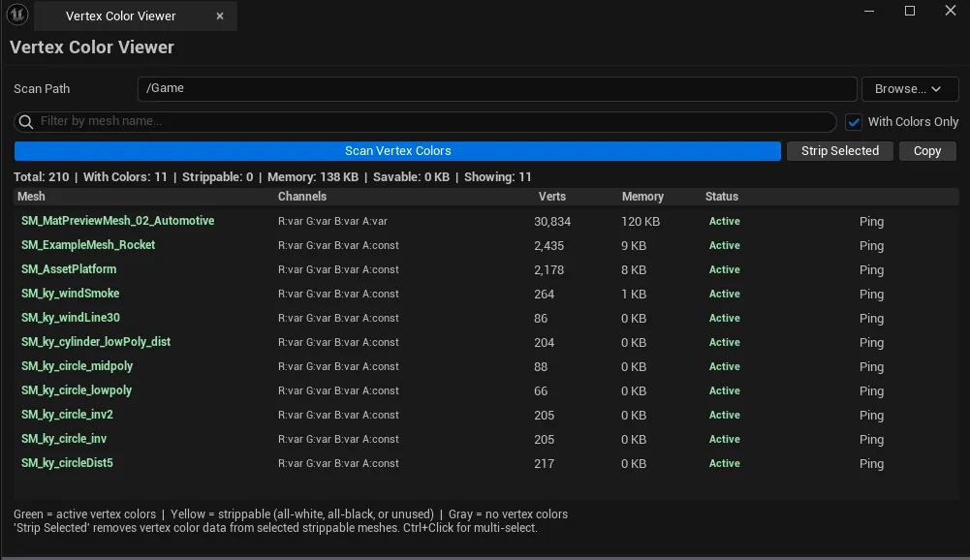Close the Vertex Color Viewer tab
Screen dimensions: 970x560
coord(220,16)
